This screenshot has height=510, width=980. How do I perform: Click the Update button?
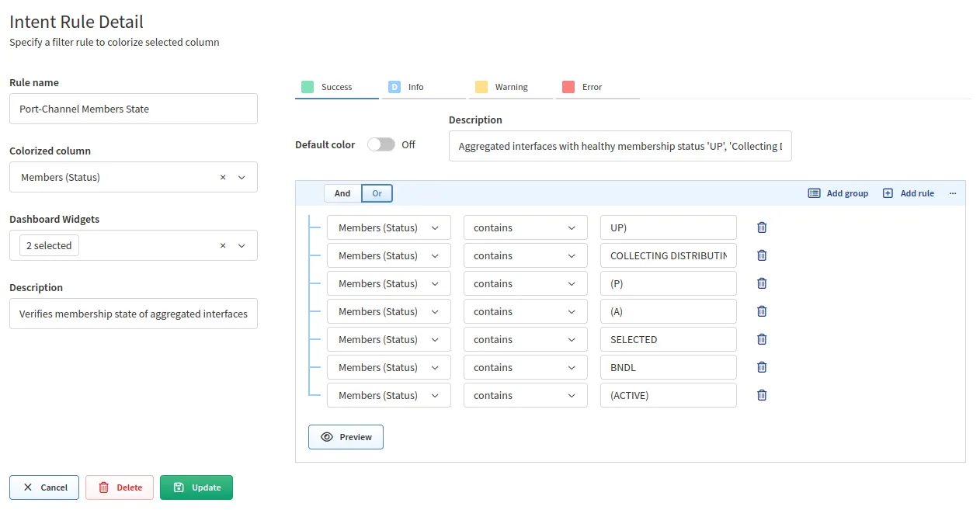point(196,487)
